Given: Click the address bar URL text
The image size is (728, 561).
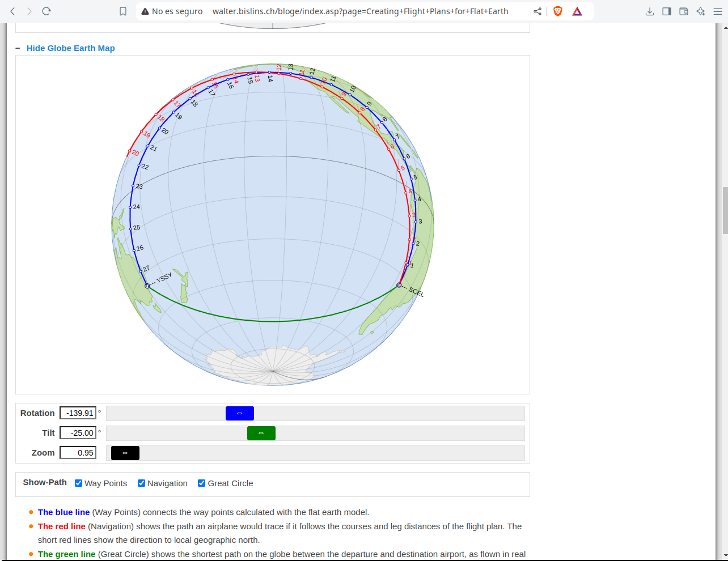Looking at the screenshot, I should tap(360, 11).
